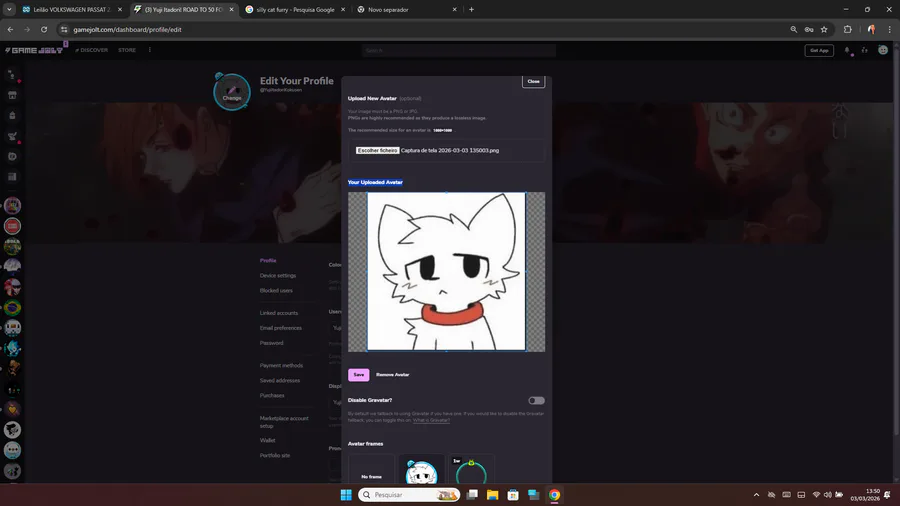Image resolution: width=900 pixels, height=506 pixels.
Task: Close the avatar upload dialog
Action: [533, 81]
